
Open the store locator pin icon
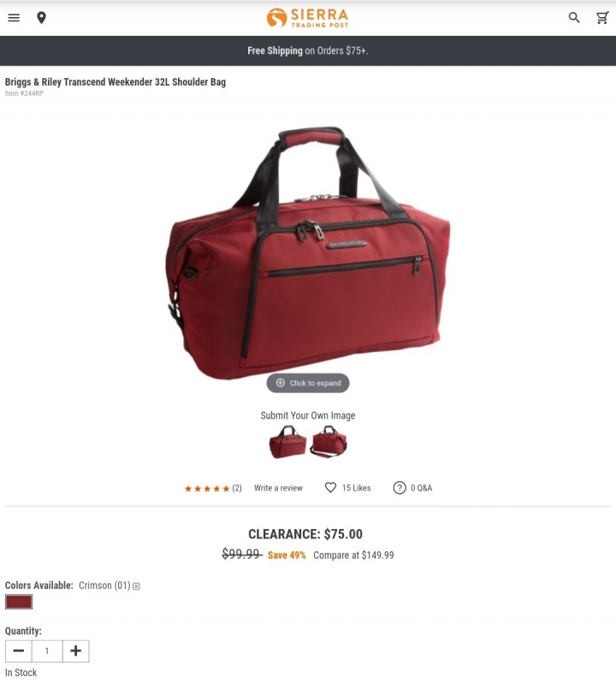[41, 18]
